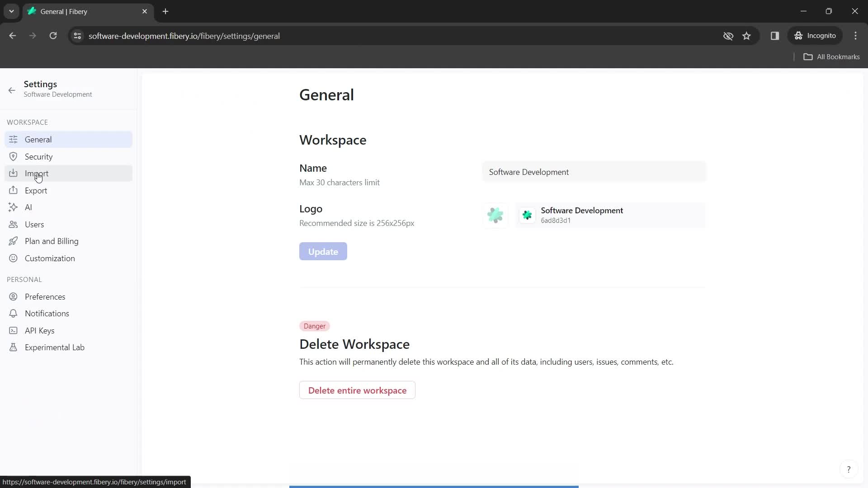Image resolution: width=868 pixels, height=488 pixels.
Task: Click the faded workspace logo thumbnail
Action: coord(495,215)
